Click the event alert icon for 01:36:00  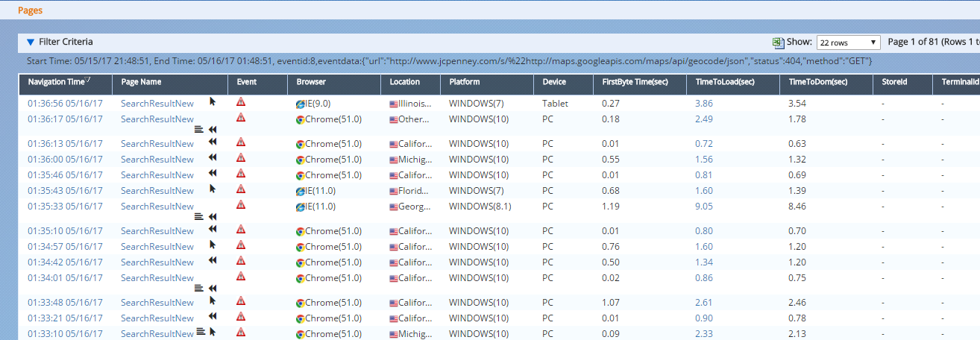pyautogui.click(x=241, y=157)
